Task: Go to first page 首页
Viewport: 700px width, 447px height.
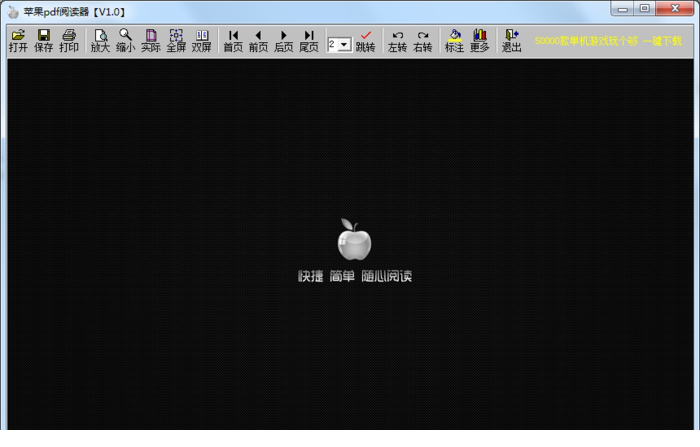Action: (x=233, y=41)
